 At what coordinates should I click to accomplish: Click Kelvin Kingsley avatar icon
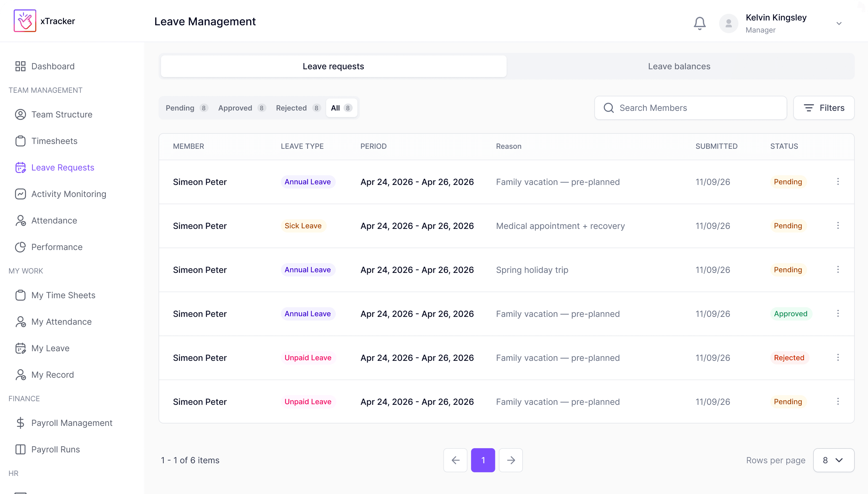(728, 23)
